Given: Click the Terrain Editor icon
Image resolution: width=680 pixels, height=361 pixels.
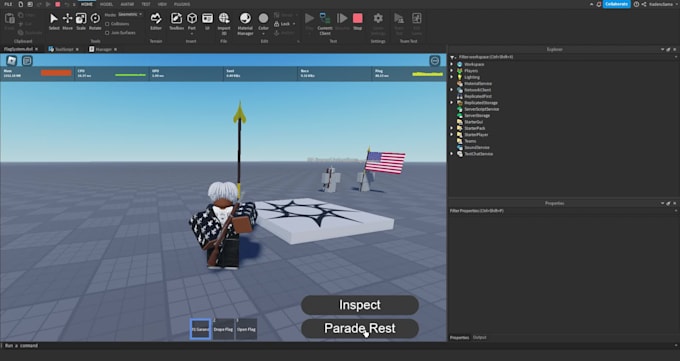Looking at the screenshot, I should [x=156, y=21].
